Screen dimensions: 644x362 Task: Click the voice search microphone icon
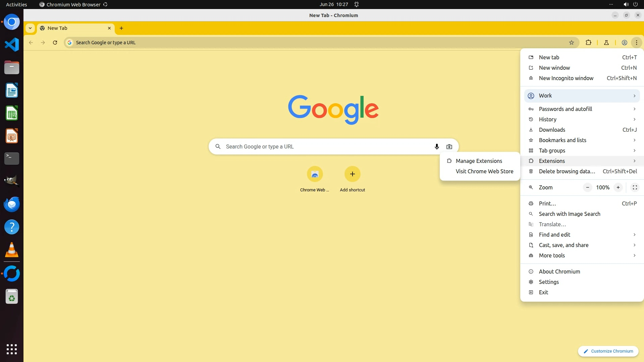[437, 146]
